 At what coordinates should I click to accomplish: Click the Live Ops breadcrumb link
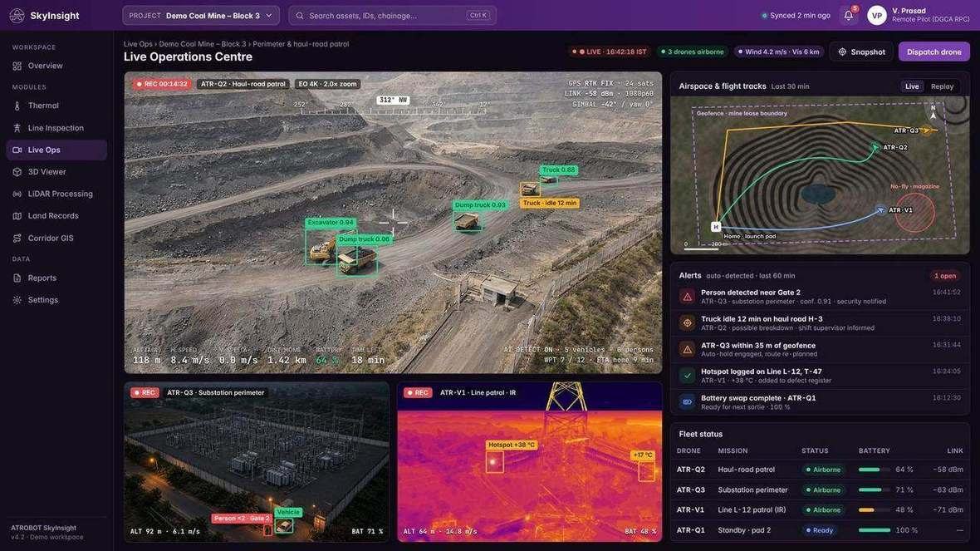point(138,44)
